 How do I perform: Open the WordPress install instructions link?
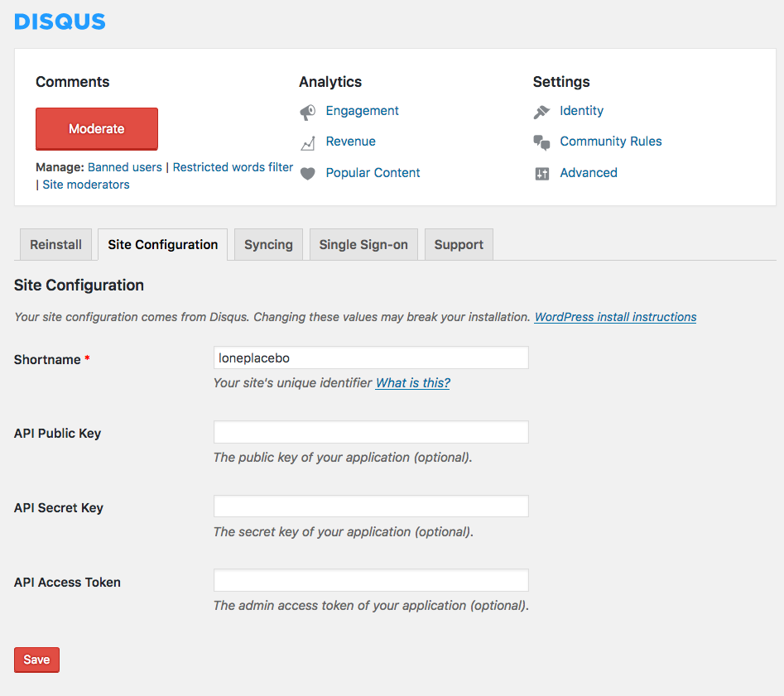tap(615, 317)
